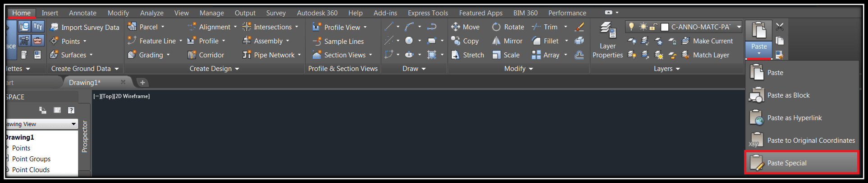
Task: Click the Mirror tool
Action: pos(507,41)
